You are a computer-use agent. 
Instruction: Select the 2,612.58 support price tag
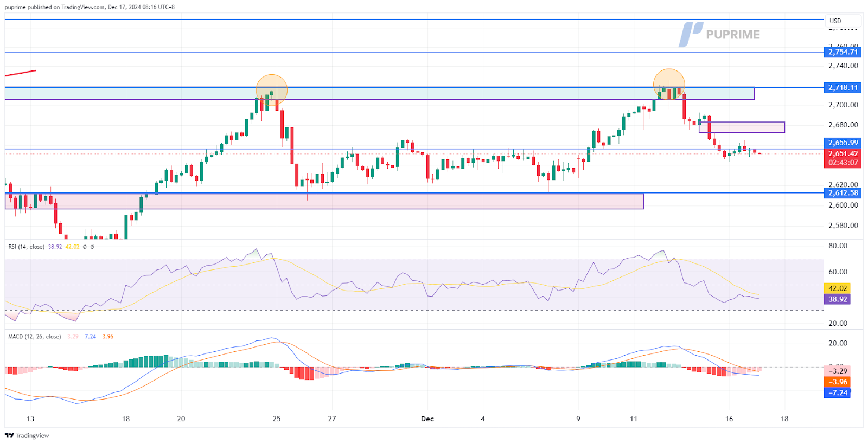click(x=843, y=193)
